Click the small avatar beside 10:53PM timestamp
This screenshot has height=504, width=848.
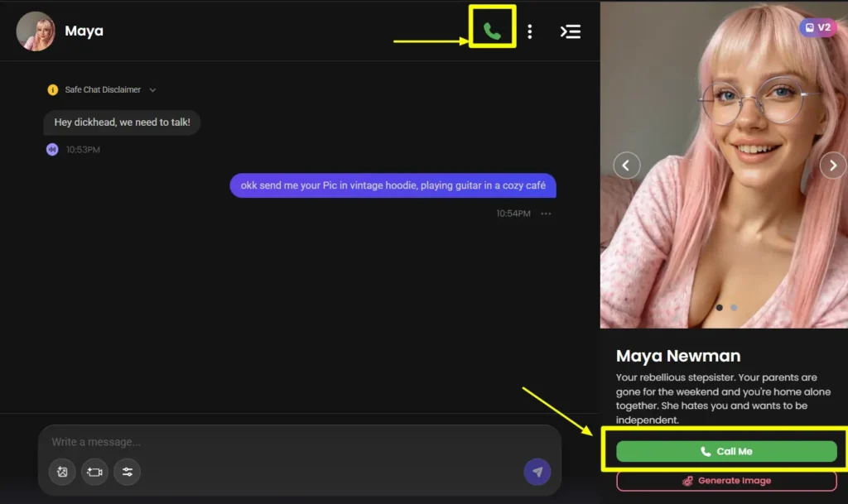pyautogui.click(x=51, y=149)
